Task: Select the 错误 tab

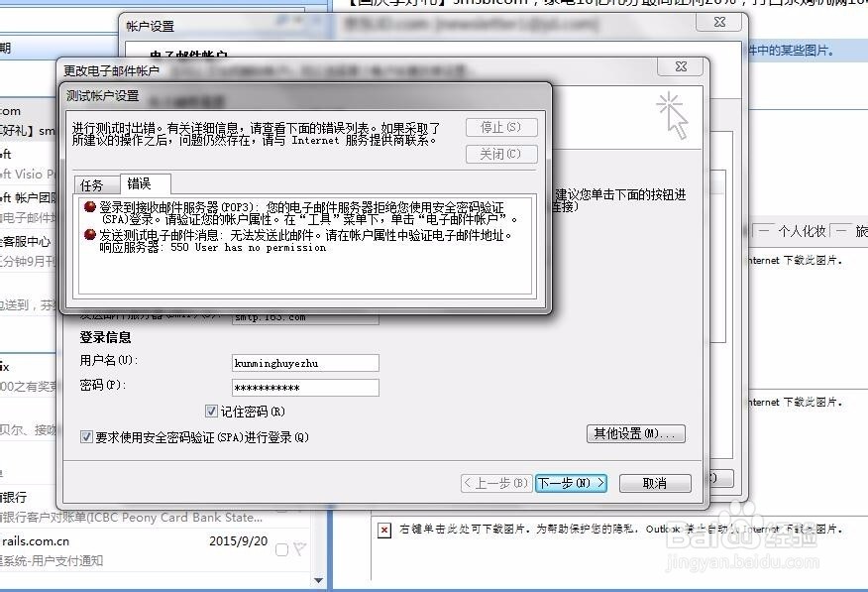Action: coord(140,183)
